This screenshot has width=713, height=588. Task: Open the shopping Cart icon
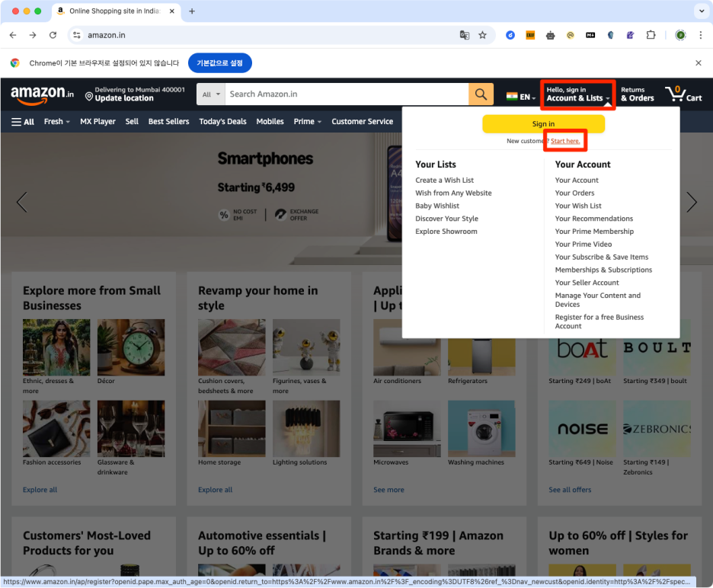(683, 94)
